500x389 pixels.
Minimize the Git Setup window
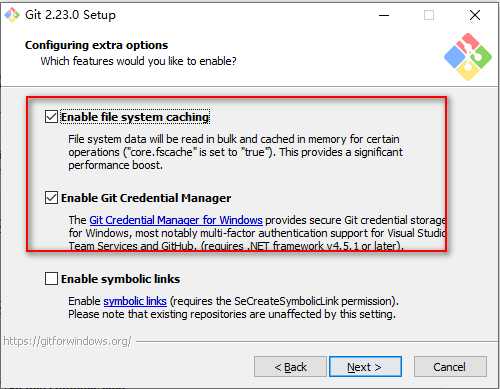click(x=384, y=15)
